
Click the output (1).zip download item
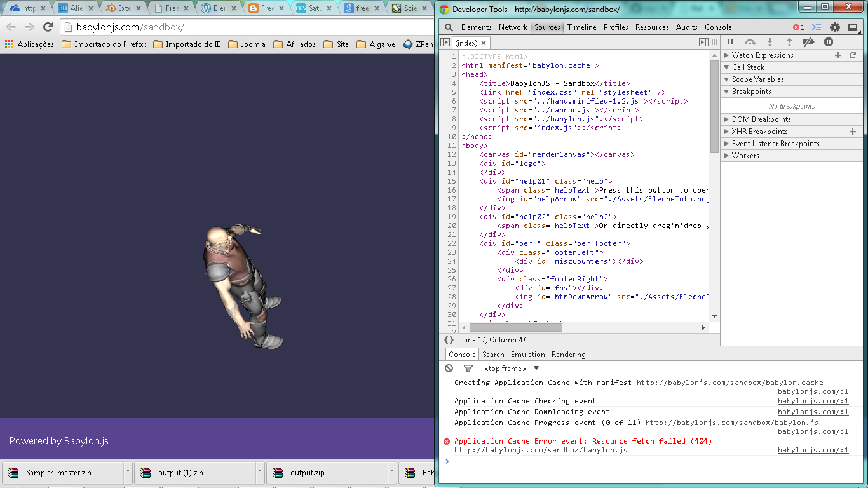click(x=194, y=473)
